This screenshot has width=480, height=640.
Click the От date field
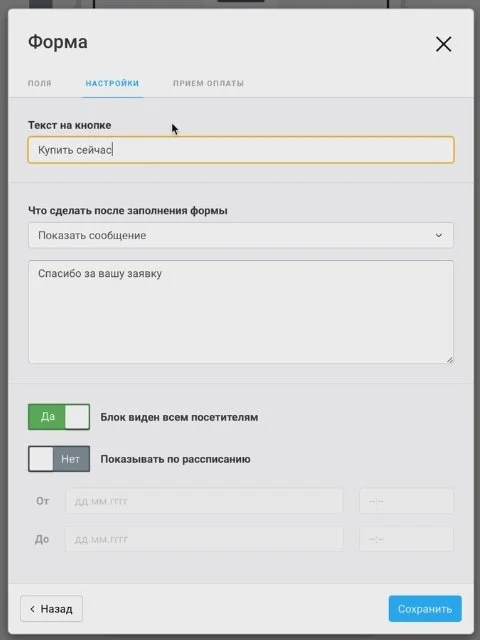[204, 501]
